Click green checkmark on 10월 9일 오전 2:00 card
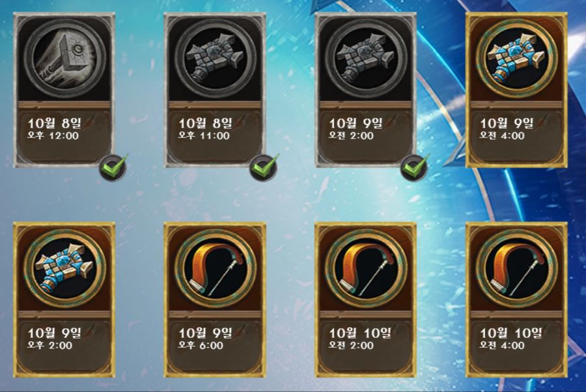Screen dimensions: 586x392 [x=415, y=168]
